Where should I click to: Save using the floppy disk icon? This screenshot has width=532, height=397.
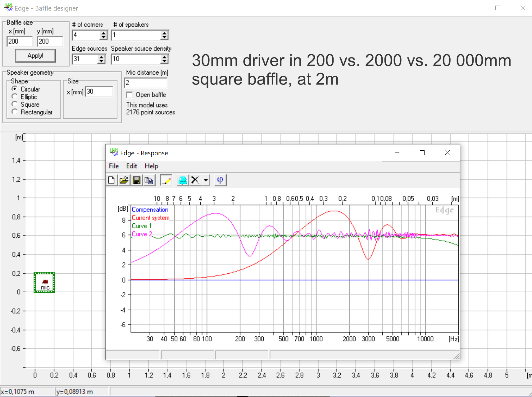tap(136, 180)
